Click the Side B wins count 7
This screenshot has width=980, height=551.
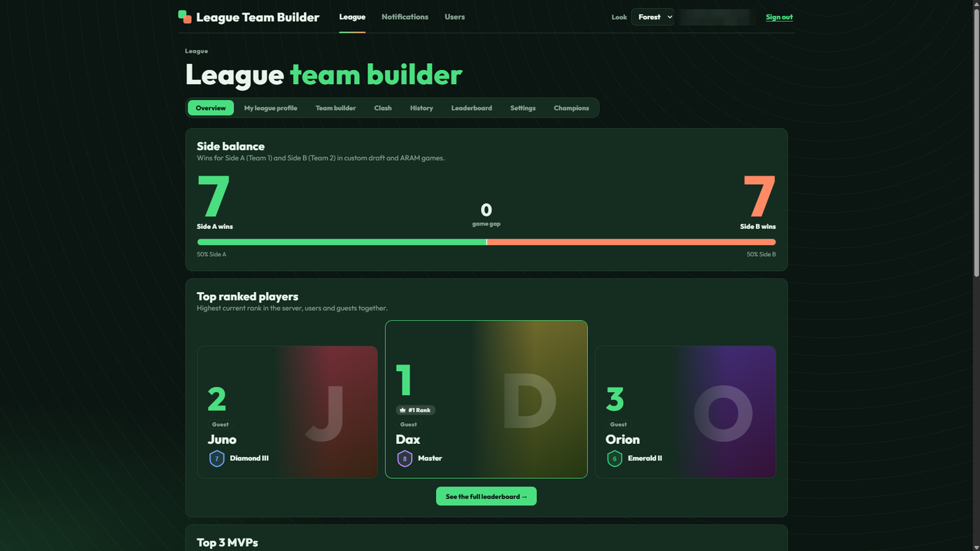(759, 197)
